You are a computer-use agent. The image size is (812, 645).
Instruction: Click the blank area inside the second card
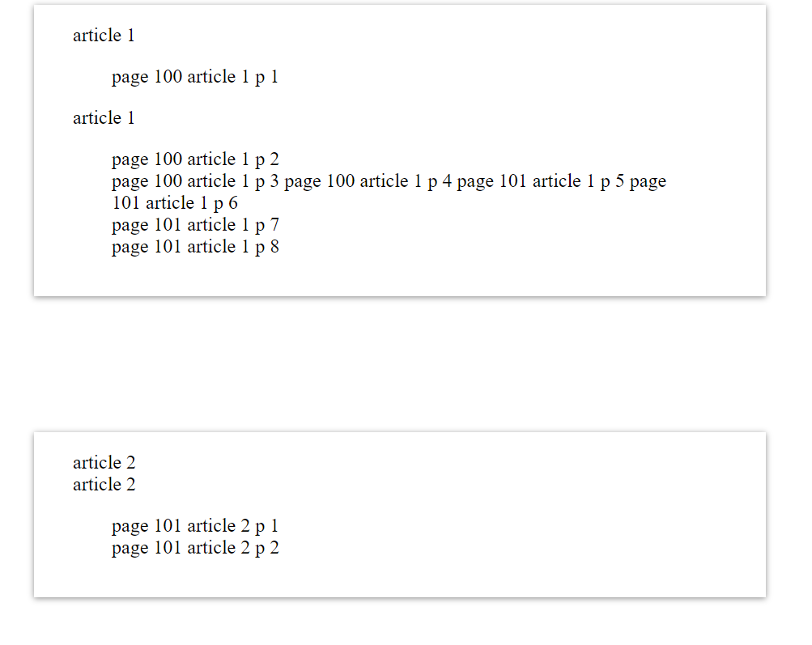518,518
